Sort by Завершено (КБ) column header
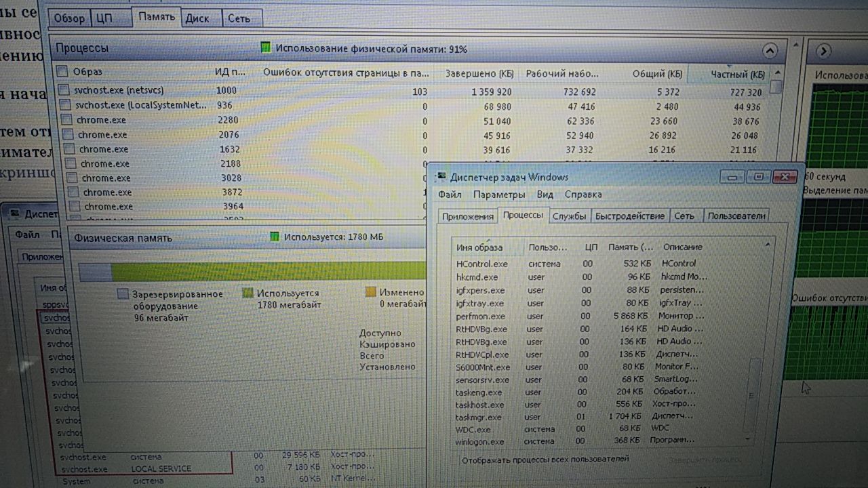868x488 pixels. 479,73
